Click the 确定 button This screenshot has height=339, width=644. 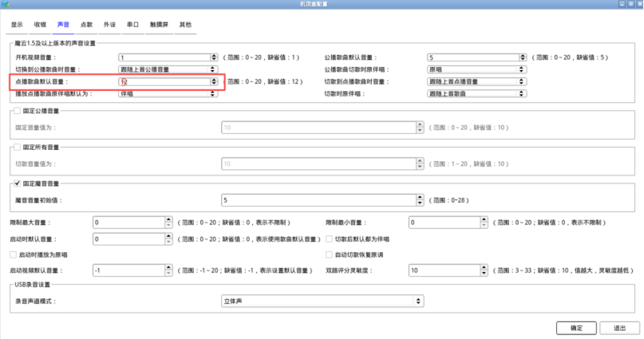point(576,328)
